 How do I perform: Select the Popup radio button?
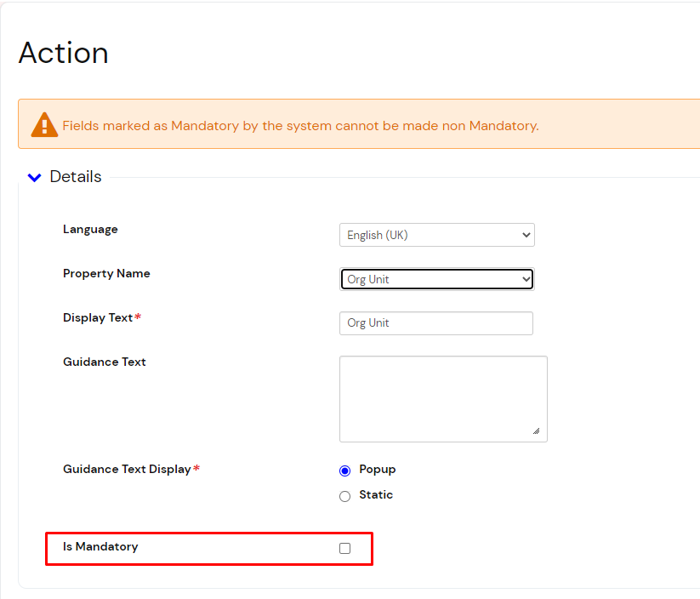point(344,471)
